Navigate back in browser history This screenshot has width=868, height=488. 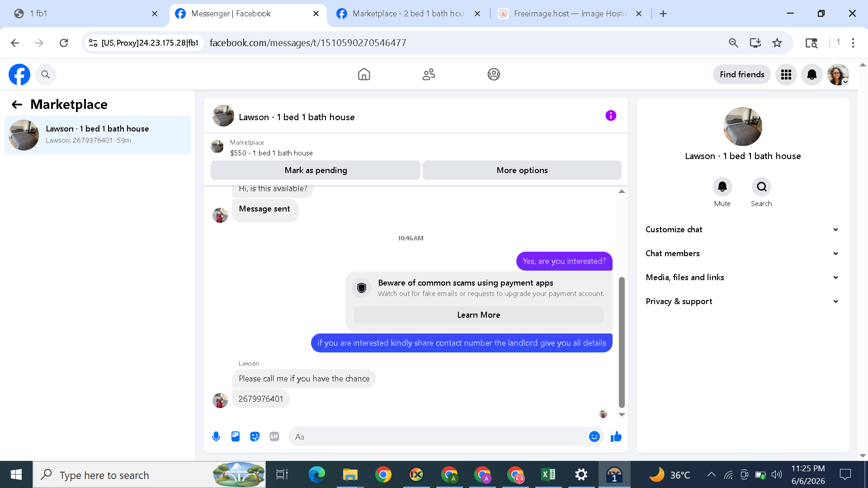click(15, 43)
